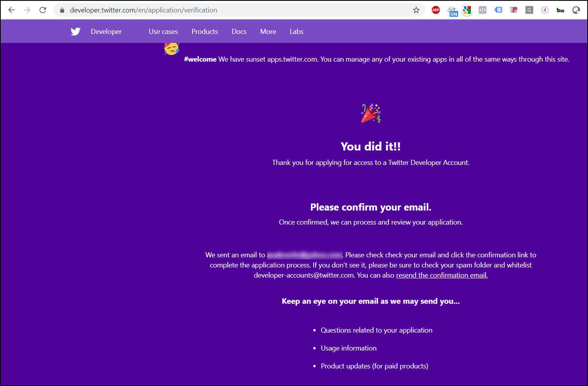Click the gray circular Q extension icon
The image size is (588, 386).
pyautogui.click(x=576, y=10)
